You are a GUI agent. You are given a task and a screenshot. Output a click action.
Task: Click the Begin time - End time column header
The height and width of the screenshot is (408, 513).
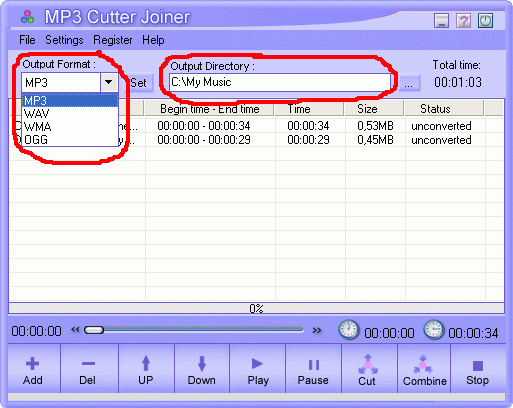coord(210,109)
